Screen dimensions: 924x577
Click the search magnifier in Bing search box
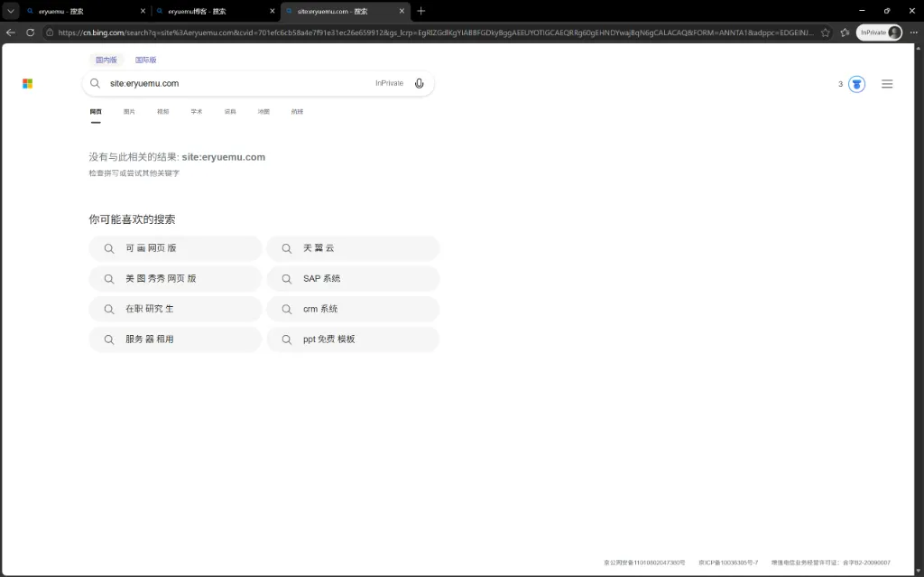pos(95,83)
